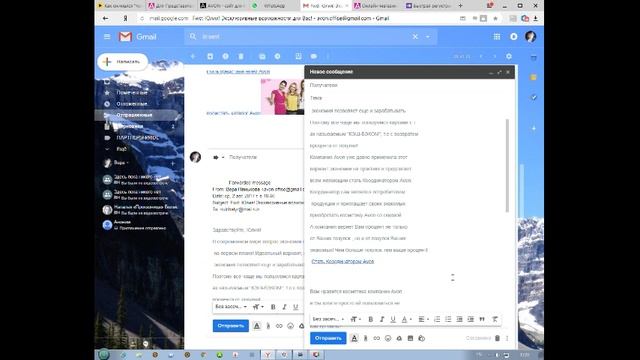
Task: Decrease indent in the new message toolbar
Action: (459, 319)
